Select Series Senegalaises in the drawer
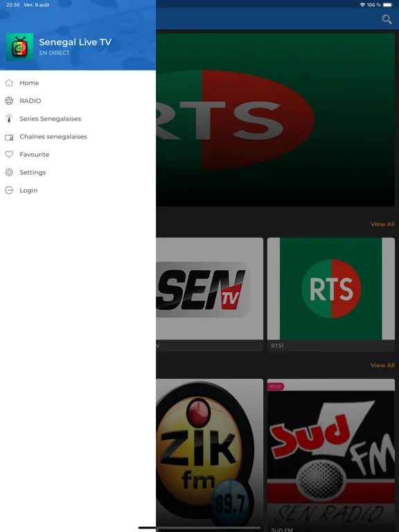The width and height of the screenshot is (399, 532). point(78,118)
